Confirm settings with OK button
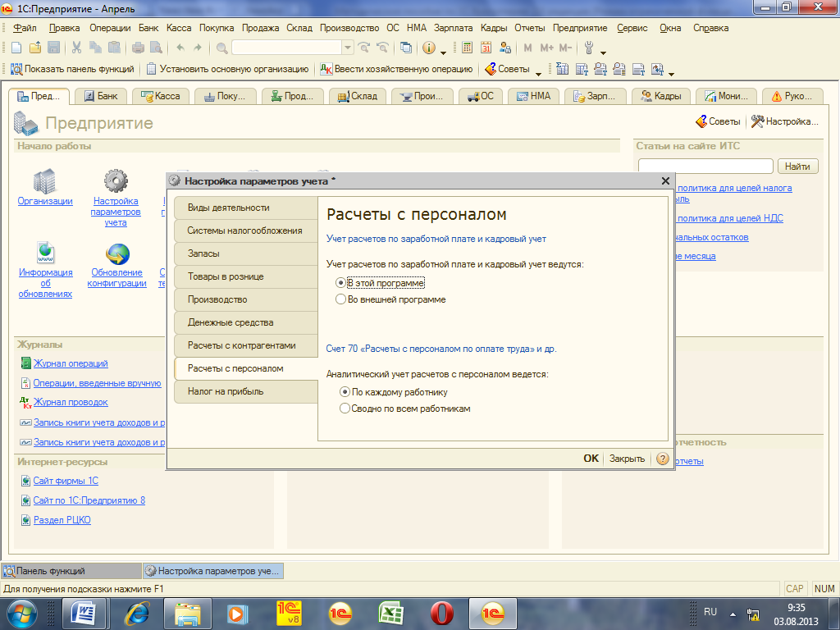Image resolution: width=840 pixels, height=630 pixels. pyautogui.click(x=591, y=459)
